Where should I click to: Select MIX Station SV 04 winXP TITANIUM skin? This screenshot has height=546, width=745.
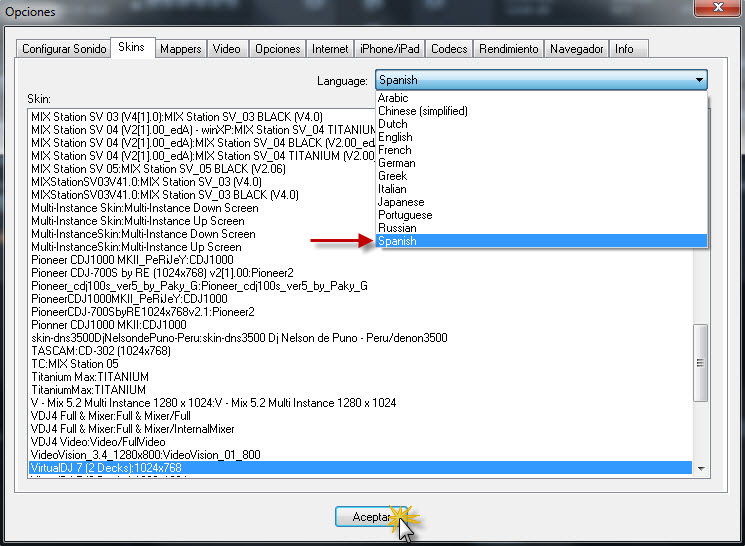pos(202,130)
